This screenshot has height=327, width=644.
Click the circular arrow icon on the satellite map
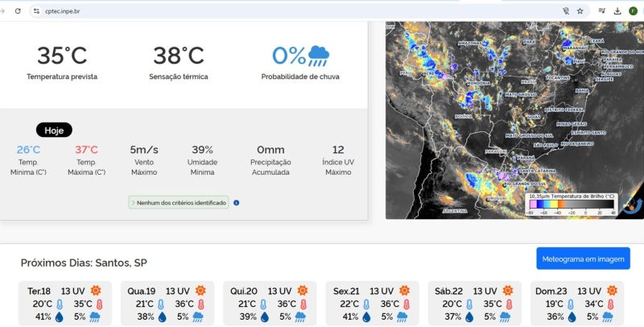631,207
